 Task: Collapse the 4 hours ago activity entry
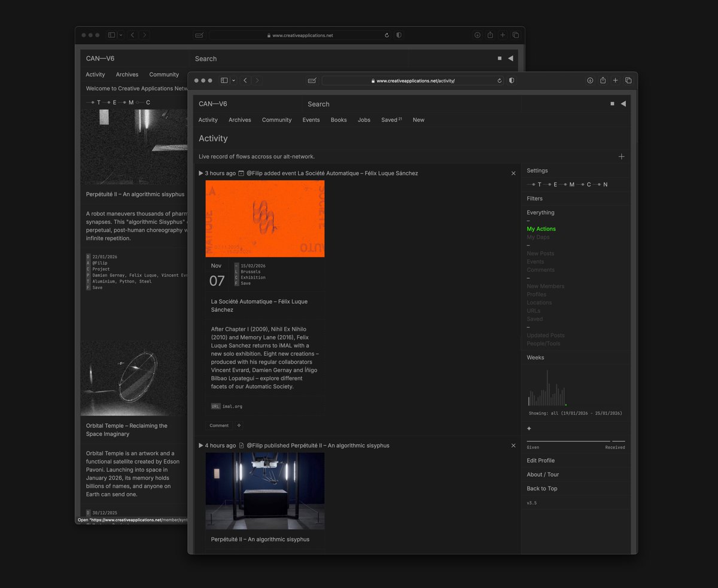[x=201, y=445]
